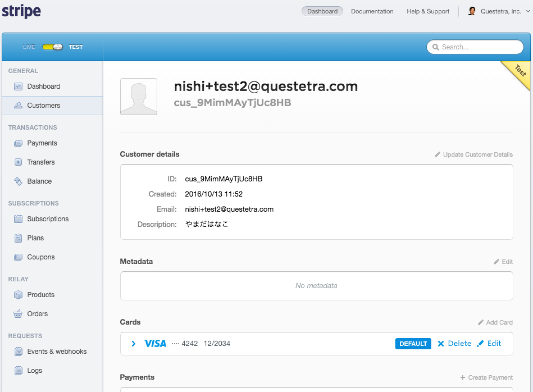Image resolution: width=533 pixels, height=392 pixels.
Task: Click the pencil icon beside Metadata Edit
Action: click(x=496, y=262)
